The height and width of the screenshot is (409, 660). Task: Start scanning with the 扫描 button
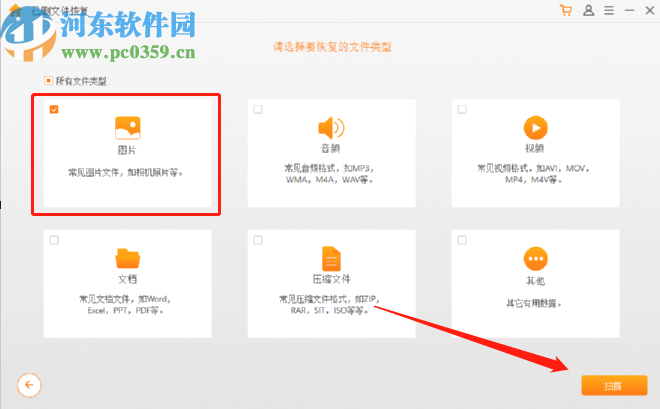click(614, 385)
